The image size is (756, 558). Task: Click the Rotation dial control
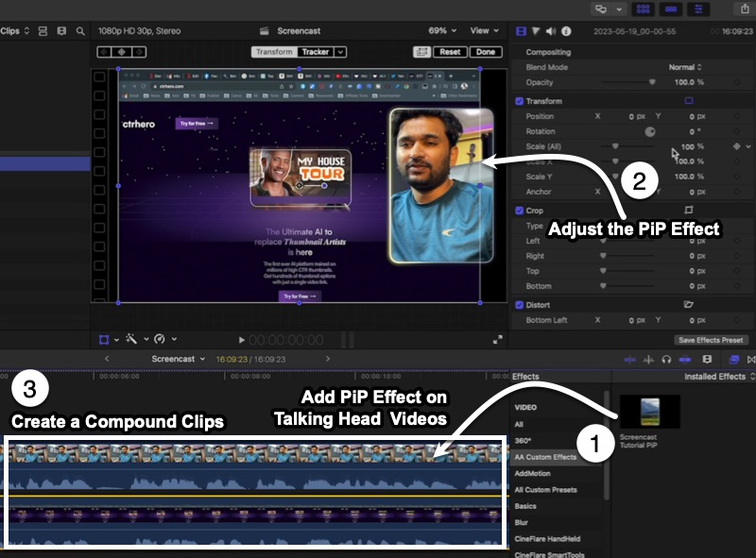(x=650, y=131)
